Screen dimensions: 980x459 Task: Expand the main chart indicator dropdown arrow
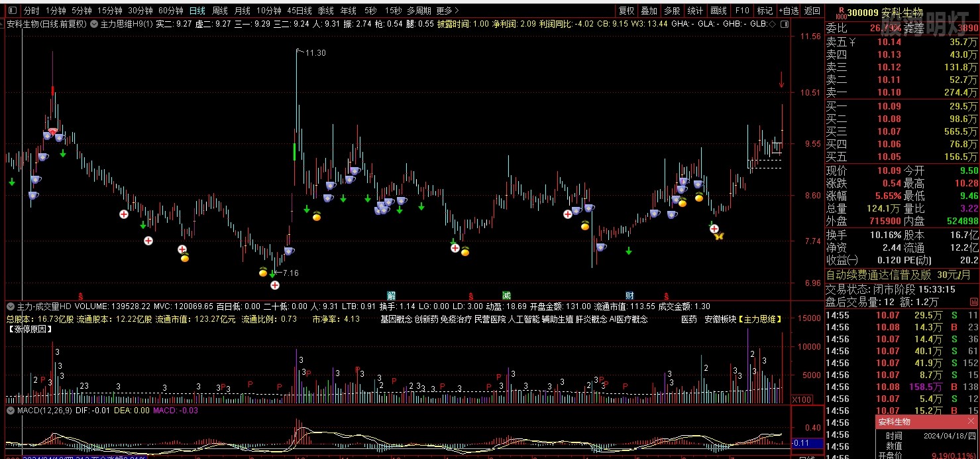(93, 24)
